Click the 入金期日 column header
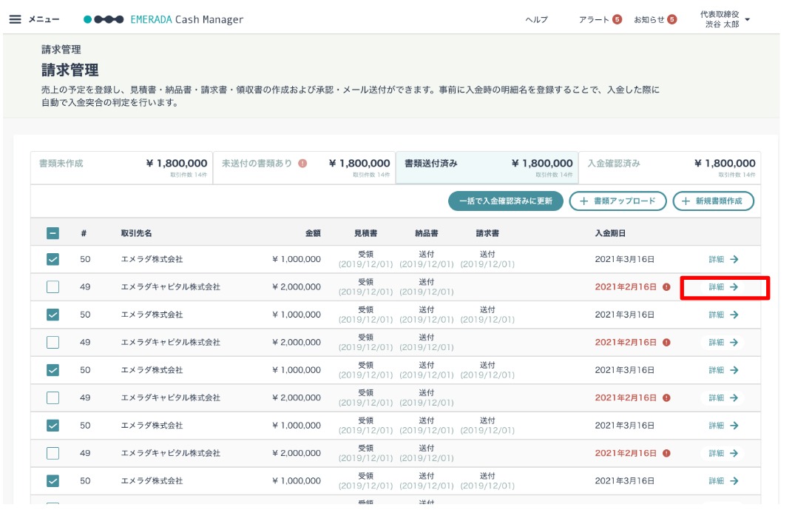The width and height of the screenshot is (812, 510). (610, 233)
